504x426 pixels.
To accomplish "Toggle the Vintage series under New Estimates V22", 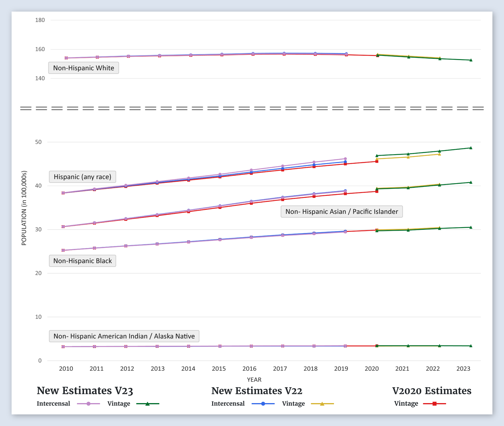I will coord(293,404).
